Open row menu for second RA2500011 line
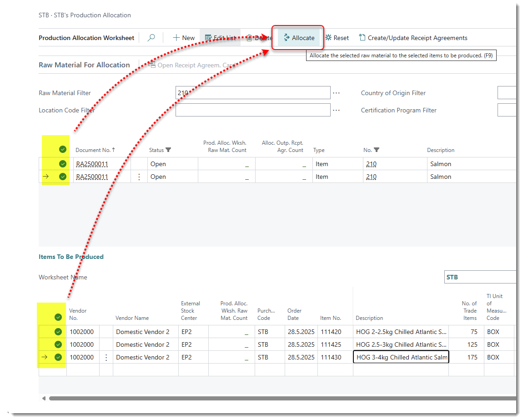This screenshot has height=420, width=523. 139,177
